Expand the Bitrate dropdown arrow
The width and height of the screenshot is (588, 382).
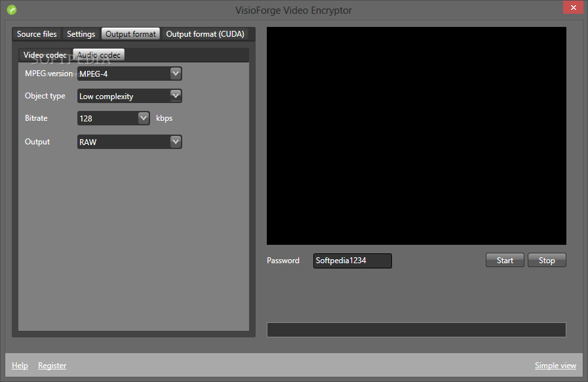click(x=144, y=118)
